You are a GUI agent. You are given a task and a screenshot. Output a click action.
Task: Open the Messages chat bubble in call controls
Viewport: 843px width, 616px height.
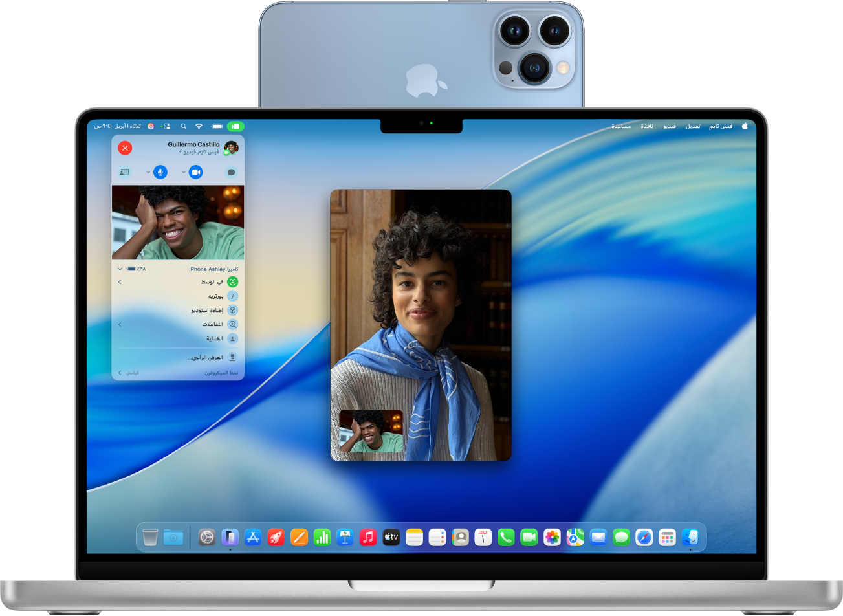(231, 173)
